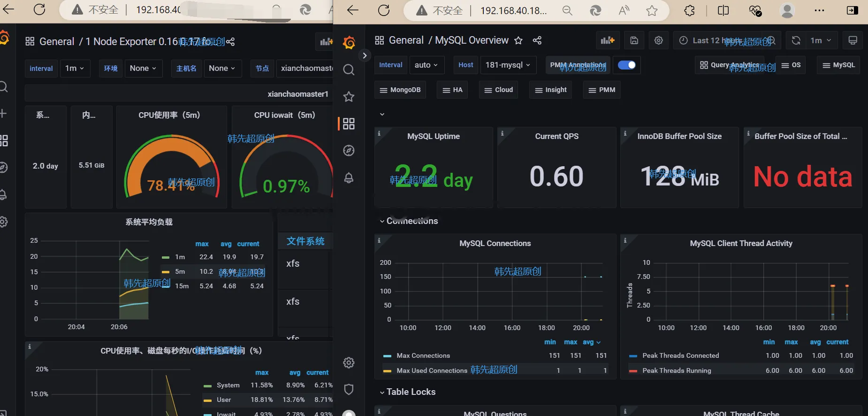Image resolution: width=868 pixels, height=416 pixels.
Task: Cycle view mode with the monitor icon
Action: coord(853,40)
